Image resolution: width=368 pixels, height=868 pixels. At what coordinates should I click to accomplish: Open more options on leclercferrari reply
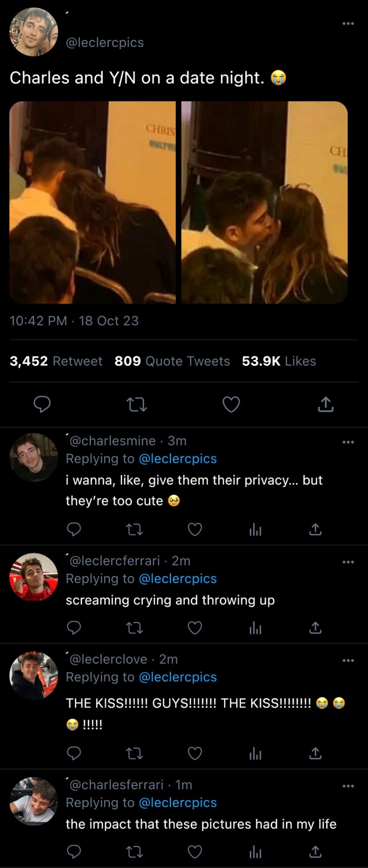348,562
